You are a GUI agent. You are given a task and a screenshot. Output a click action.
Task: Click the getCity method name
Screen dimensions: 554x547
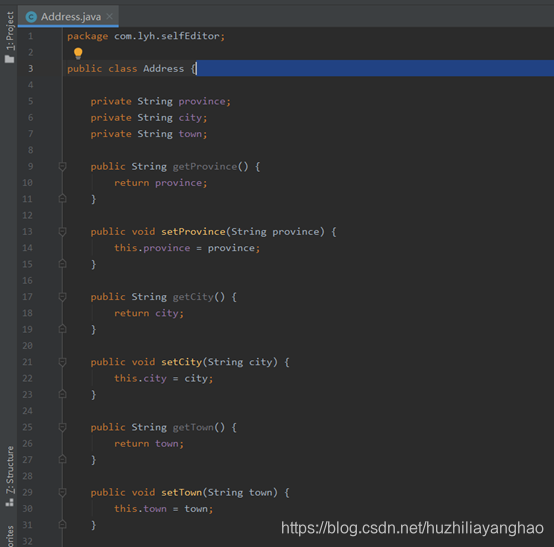[193, 297]
